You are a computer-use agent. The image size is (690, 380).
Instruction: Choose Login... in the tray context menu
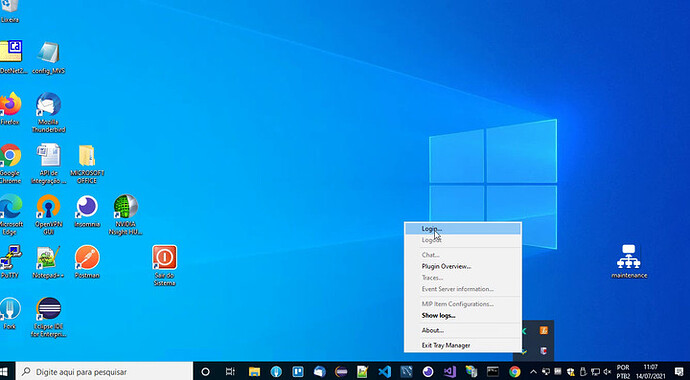click(x=462, y=228)
